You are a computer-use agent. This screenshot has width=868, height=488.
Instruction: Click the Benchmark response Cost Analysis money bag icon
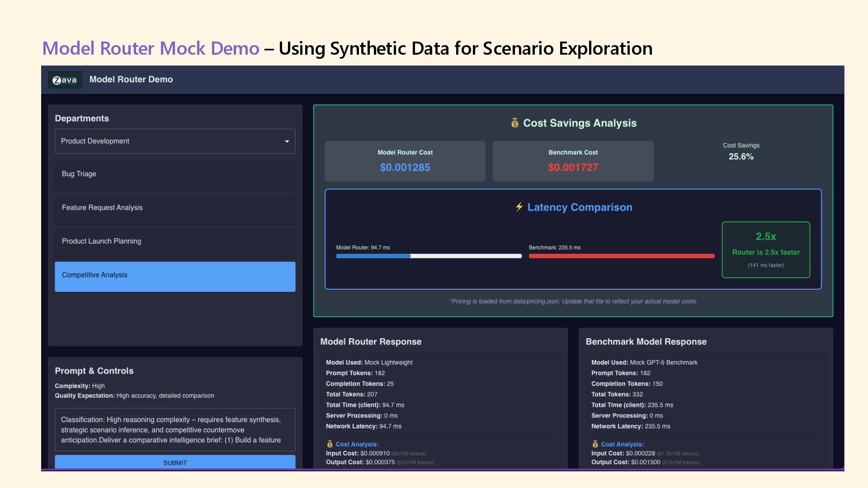coord(595,444)
